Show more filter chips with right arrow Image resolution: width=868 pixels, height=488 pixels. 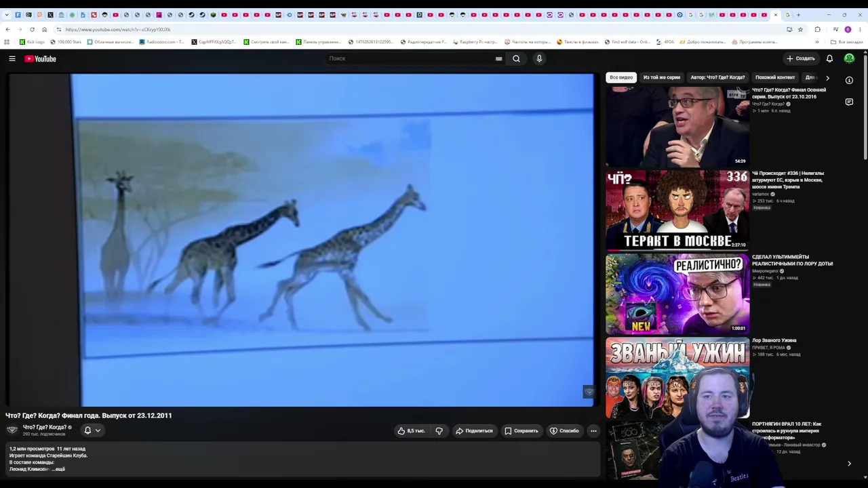coord(827,78)
